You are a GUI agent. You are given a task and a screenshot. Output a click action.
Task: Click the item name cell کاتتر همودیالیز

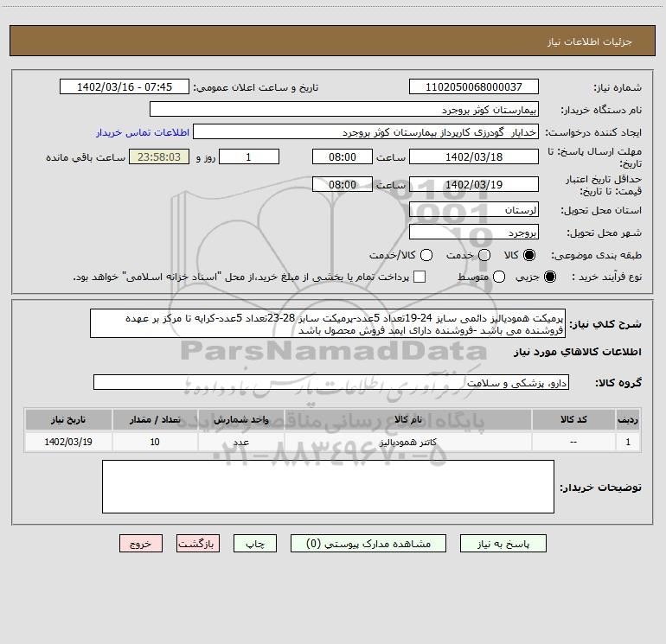[407, 442]
